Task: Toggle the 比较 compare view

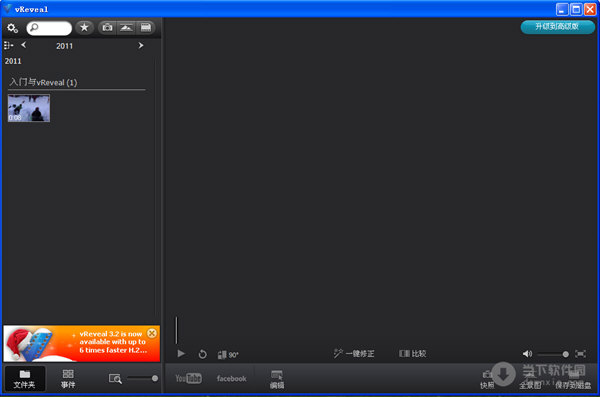Action: (412, 354)
